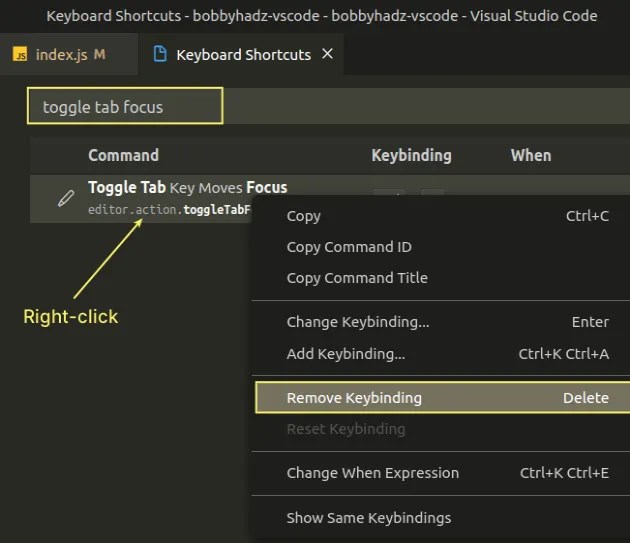Click the Keybinding column header
The image size is (630, 543).
tap(411, 156)
